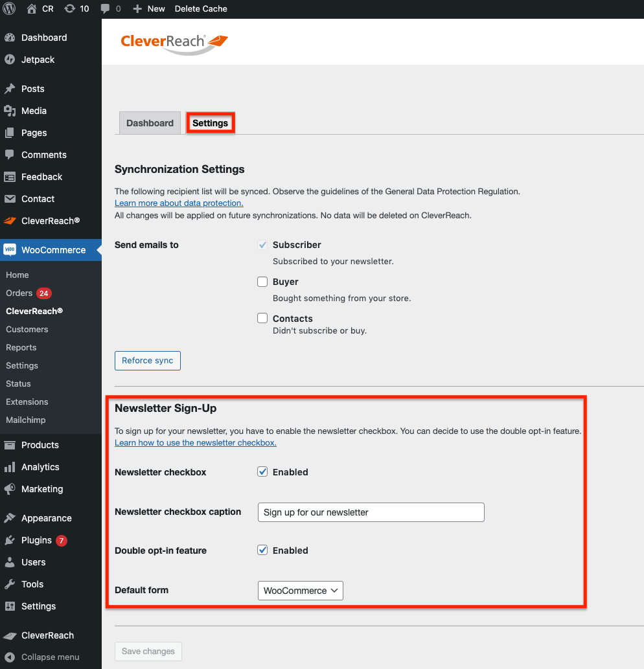The width and height of the screenshot is (644, 669).
Task: Click the Jetpack icon in sidebar
Action: pyautogui.click(x=10, y=60)
